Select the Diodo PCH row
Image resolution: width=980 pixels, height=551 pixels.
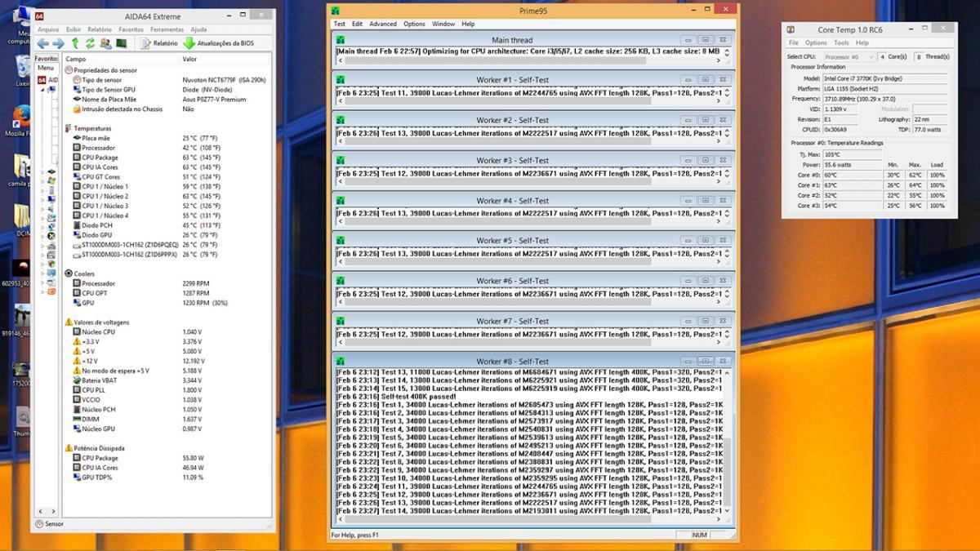click(167, 225)
